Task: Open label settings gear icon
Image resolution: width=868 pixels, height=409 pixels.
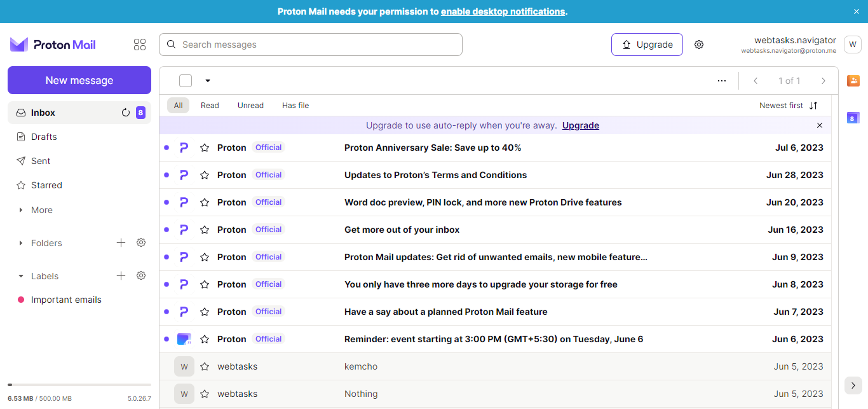Action: click(x=141, y=275)
